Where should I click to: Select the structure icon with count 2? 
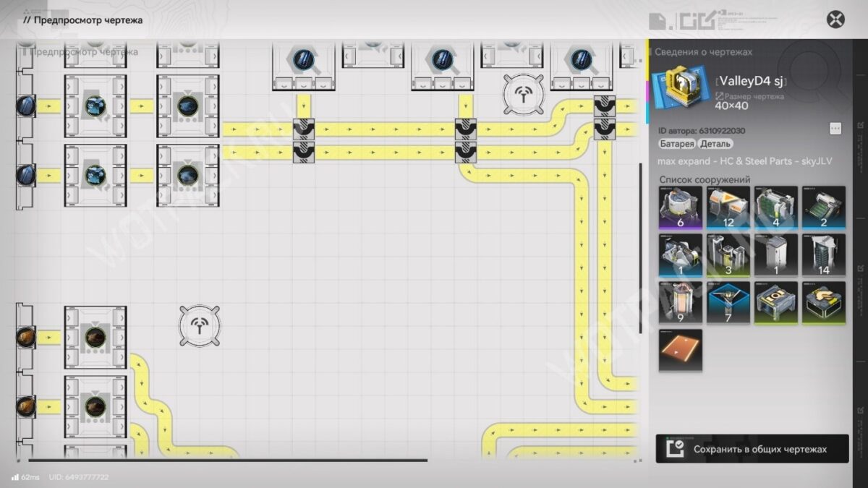824,207
